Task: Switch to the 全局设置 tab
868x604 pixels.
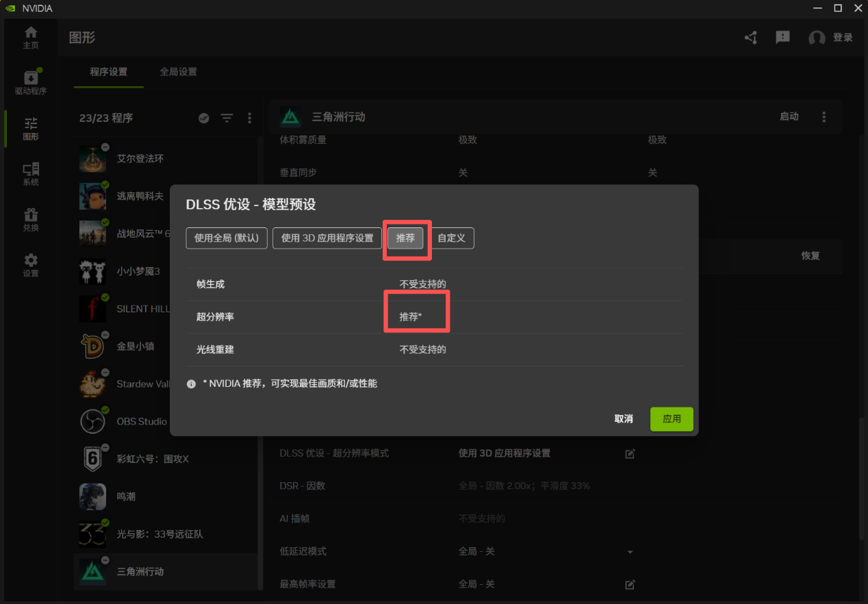Action: click(177, 71)
